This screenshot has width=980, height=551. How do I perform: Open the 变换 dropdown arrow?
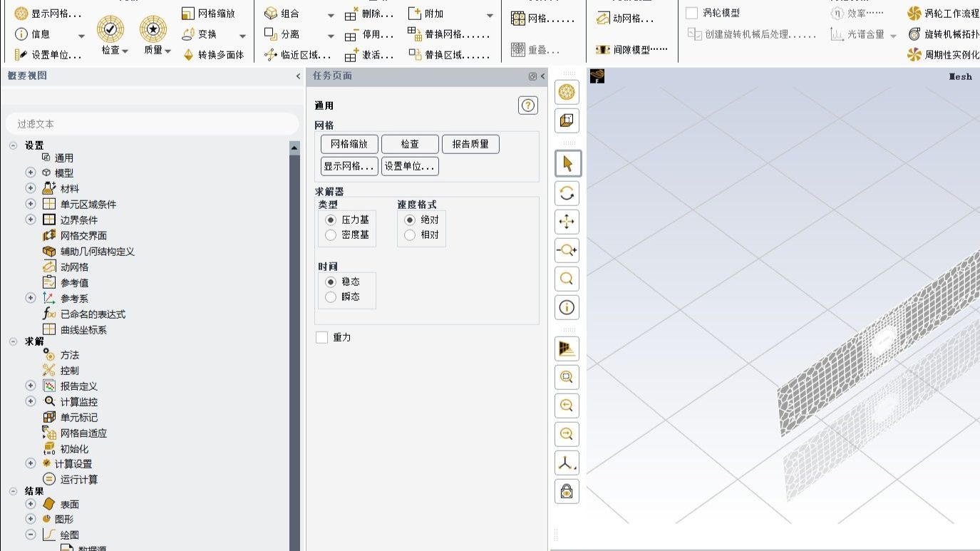click(242, 35)
